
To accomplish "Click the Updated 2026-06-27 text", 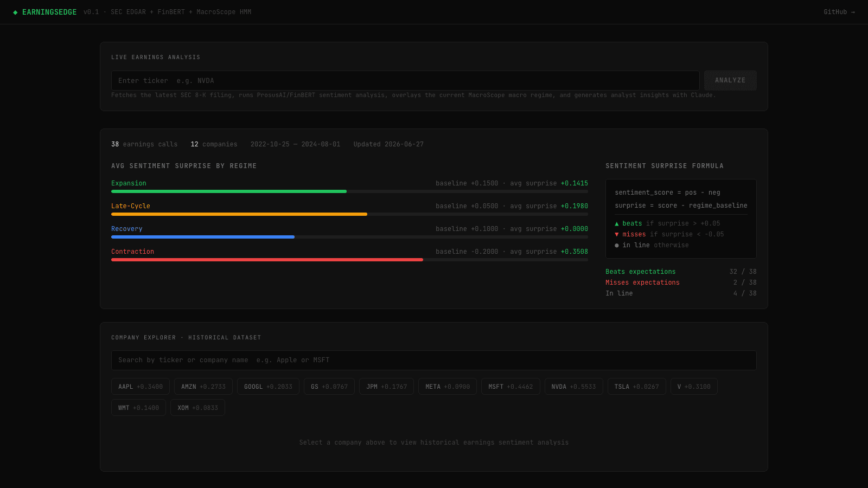I will [x=388, y=144].
